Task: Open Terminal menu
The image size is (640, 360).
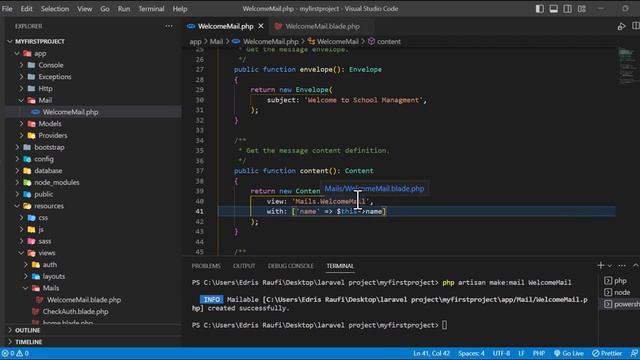Action: 151,9
